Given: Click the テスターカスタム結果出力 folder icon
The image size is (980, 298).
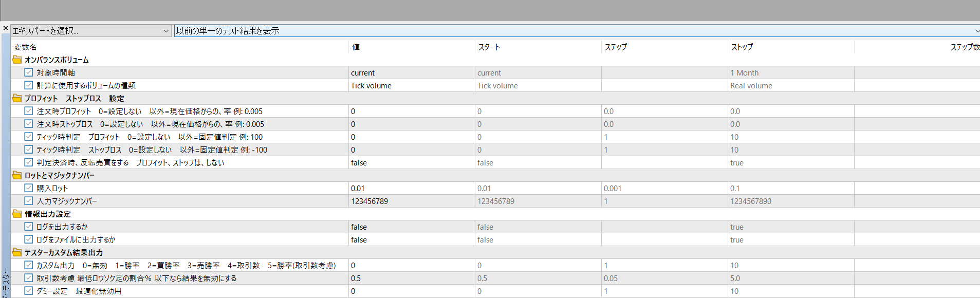Looking at the screenshot, I should click(x=17, y=252).
